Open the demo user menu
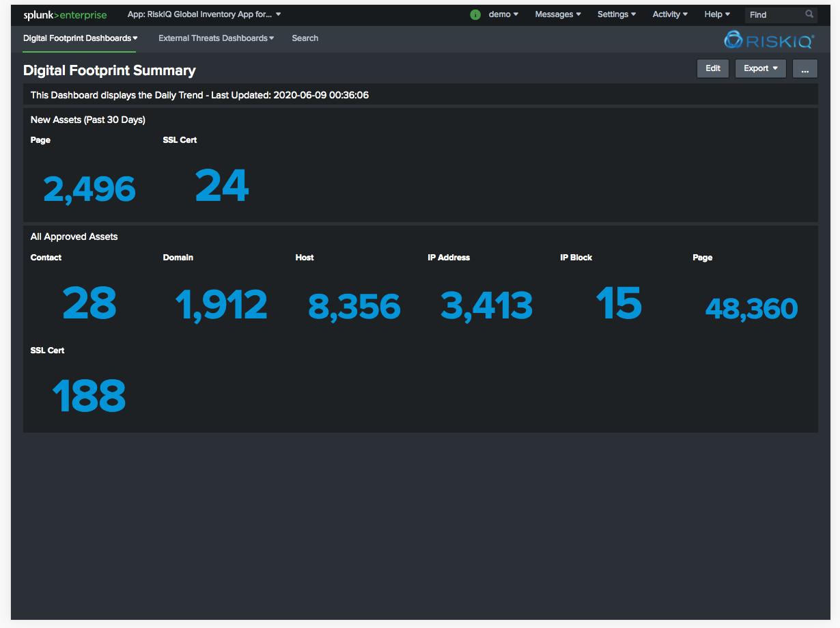 tap(503, 14)
